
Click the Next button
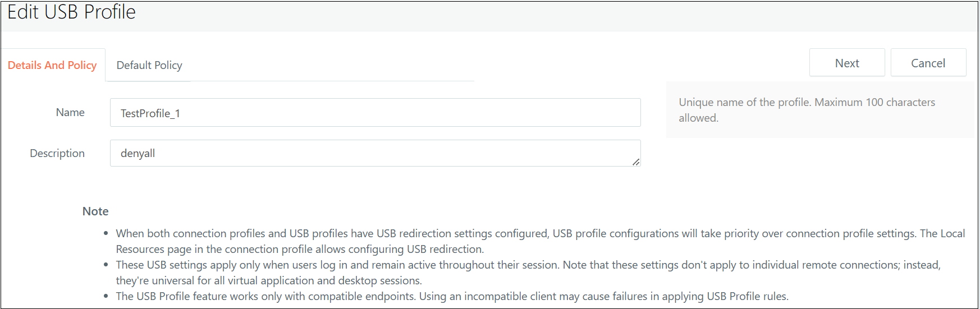click(847, 63)
